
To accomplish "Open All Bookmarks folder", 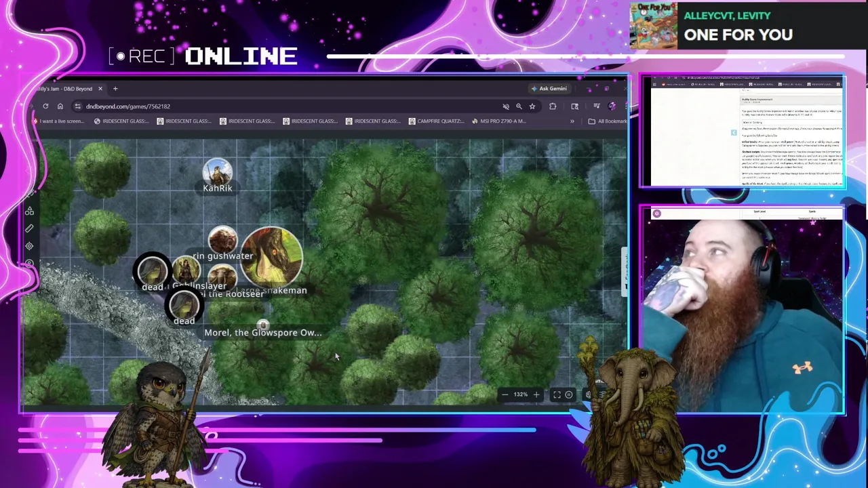I will pyautogui.click(x=608, y=121).
